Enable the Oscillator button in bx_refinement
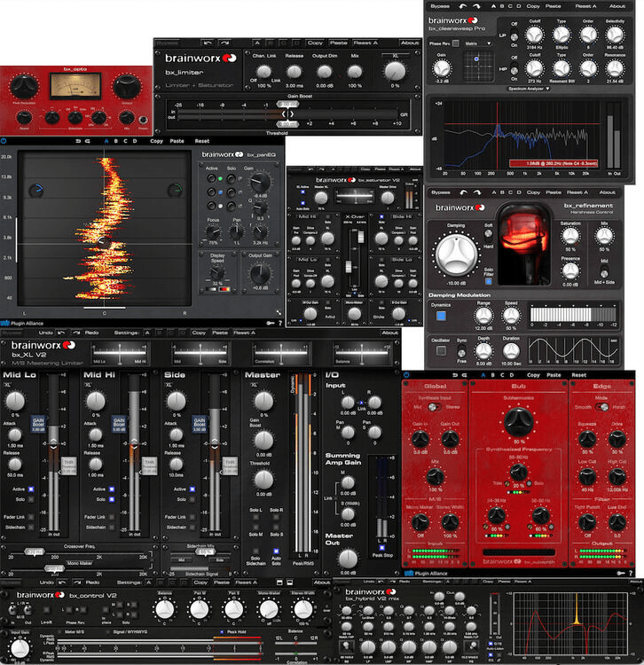Viewport: 644px width, 665px height. click(x=441, y=351)
